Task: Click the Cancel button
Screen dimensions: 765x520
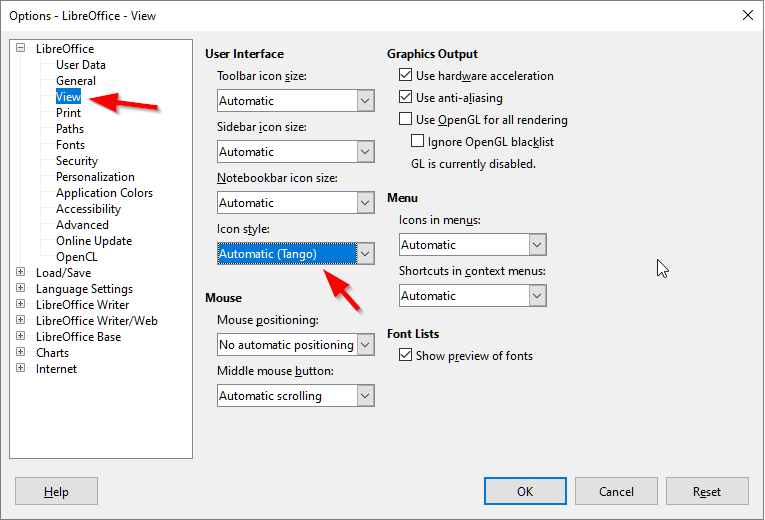Action: coord(616,491)
